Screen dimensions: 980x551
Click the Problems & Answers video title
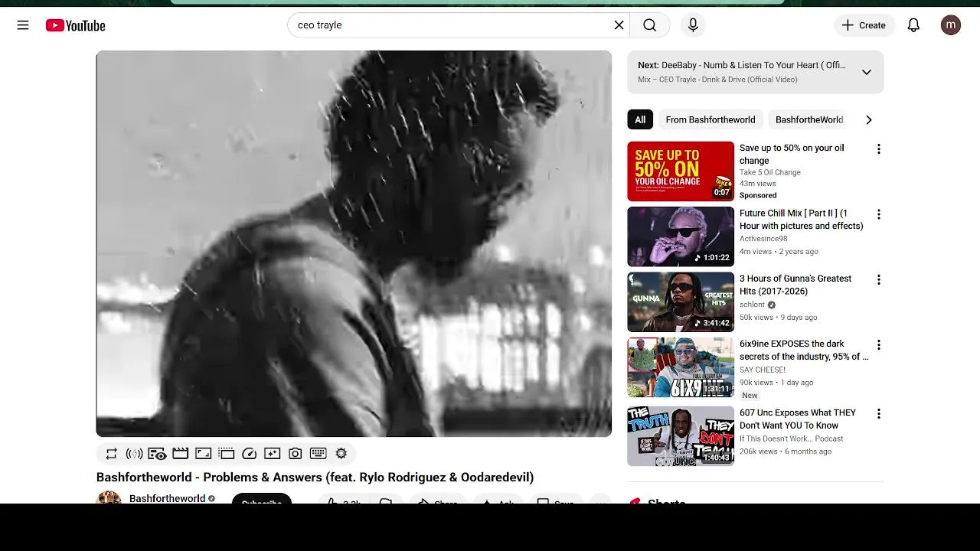315,478
